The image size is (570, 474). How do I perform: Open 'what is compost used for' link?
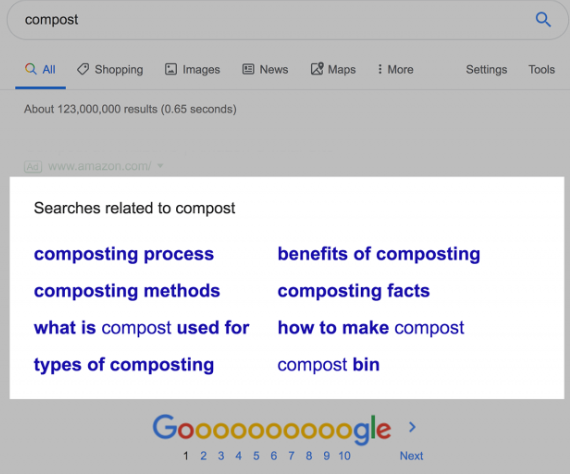pyautogui.click(x=141, y=328)
